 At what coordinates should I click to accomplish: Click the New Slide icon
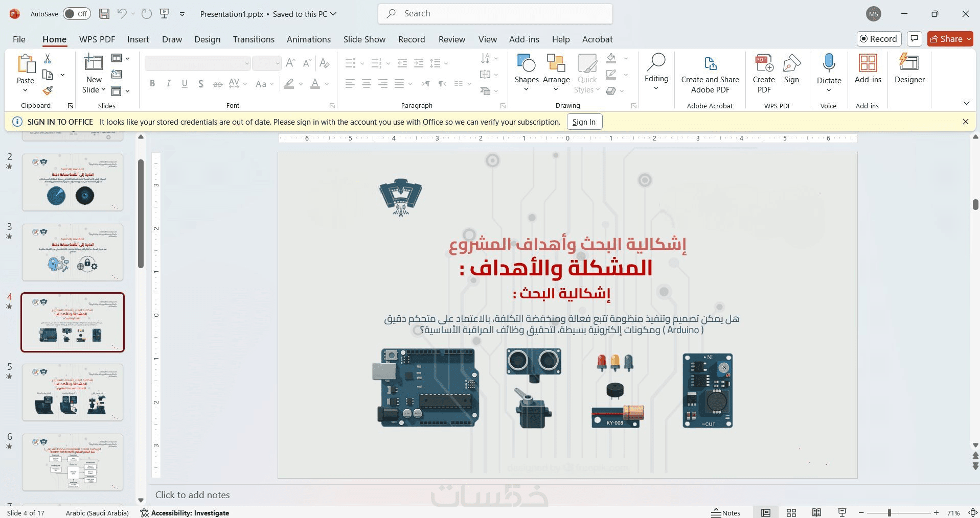[94, 62]
